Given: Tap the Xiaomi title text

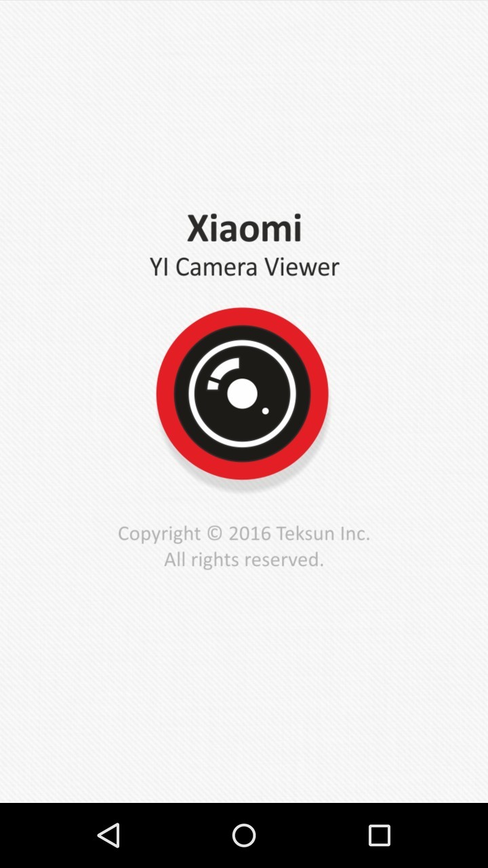Looking at the screenshot, I should (244, 229).
